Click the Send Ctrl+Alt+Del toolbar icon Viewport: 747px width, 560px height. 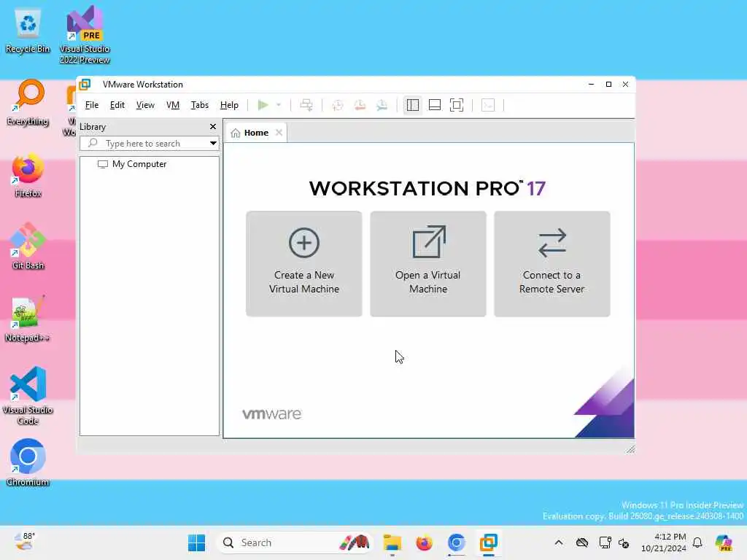(x=306, y=105)
